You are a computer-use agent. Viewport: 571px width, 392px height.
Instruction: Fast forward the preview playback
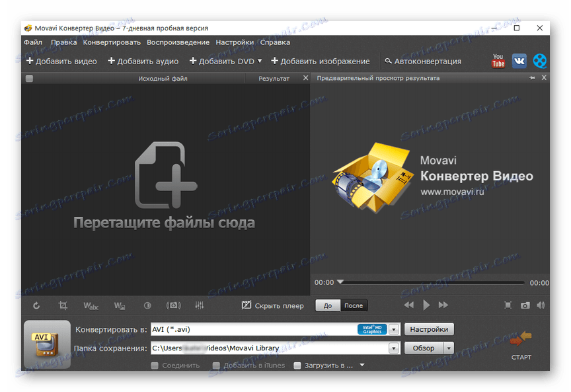click(443, 305)
